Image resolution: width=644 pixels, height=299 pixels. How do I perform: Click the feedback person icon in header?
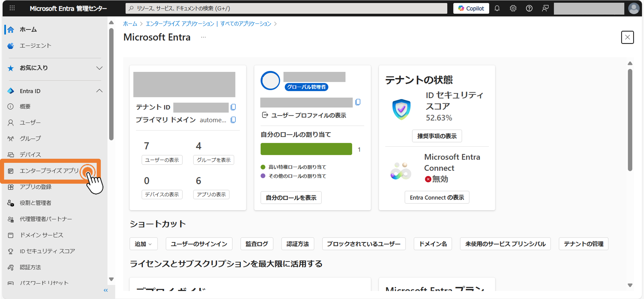click(x=545, y=9)
